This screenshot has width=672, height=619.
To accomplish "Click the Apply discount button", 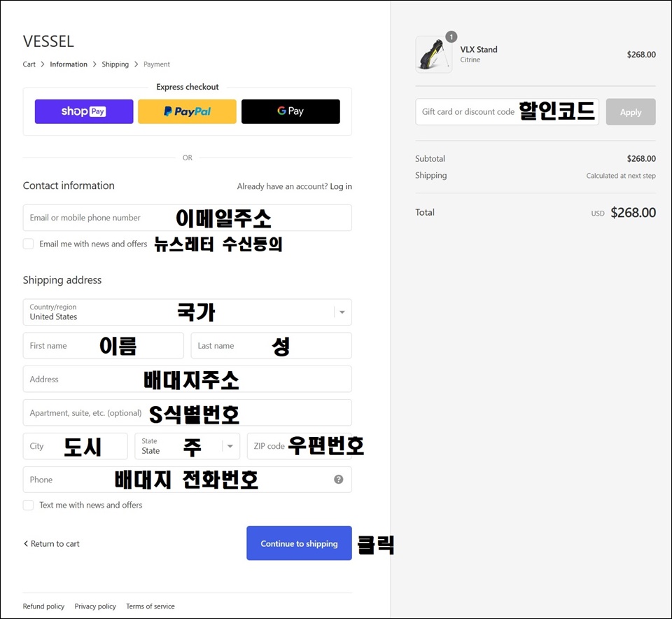I will [x=631, y=112].
